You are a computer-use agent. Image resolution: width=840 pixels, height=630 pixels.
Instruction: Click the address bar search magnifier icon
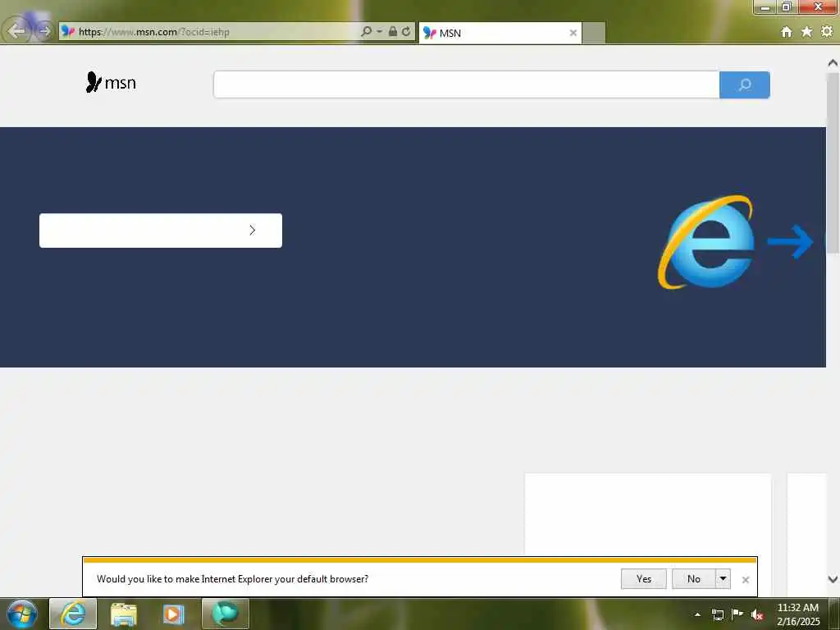(x=367, y=32)
